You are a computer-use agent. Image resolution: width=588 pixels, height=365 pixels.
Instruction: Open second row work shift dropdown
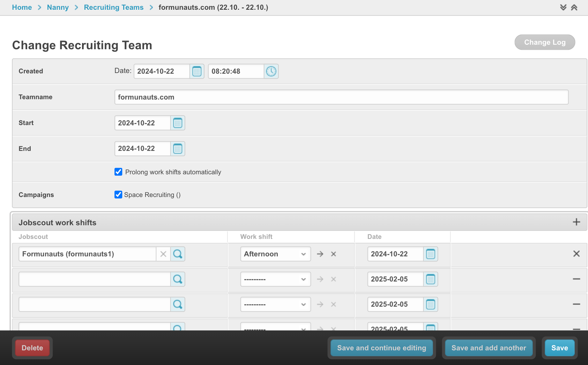[x=275, y=279]
